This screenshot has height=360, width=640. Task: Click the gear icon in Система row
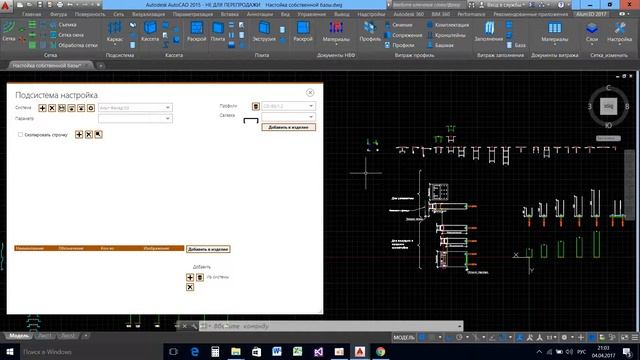click(91, 108)
